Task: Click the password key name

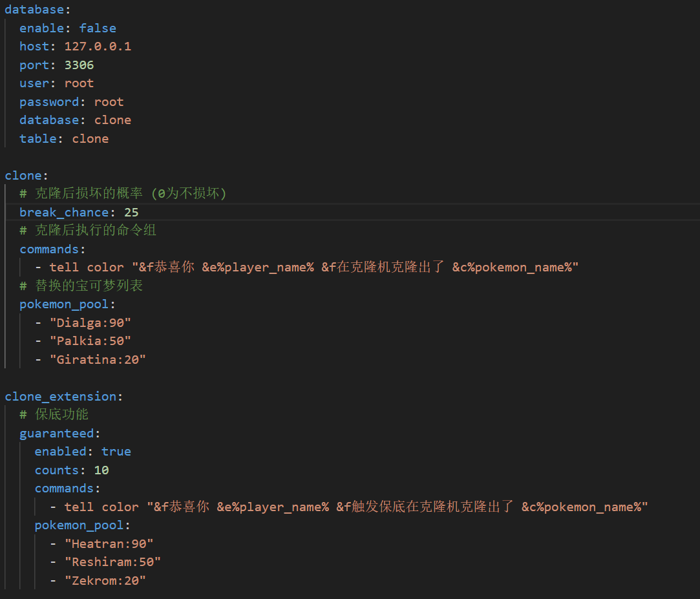Action: (x=49, y=102)
